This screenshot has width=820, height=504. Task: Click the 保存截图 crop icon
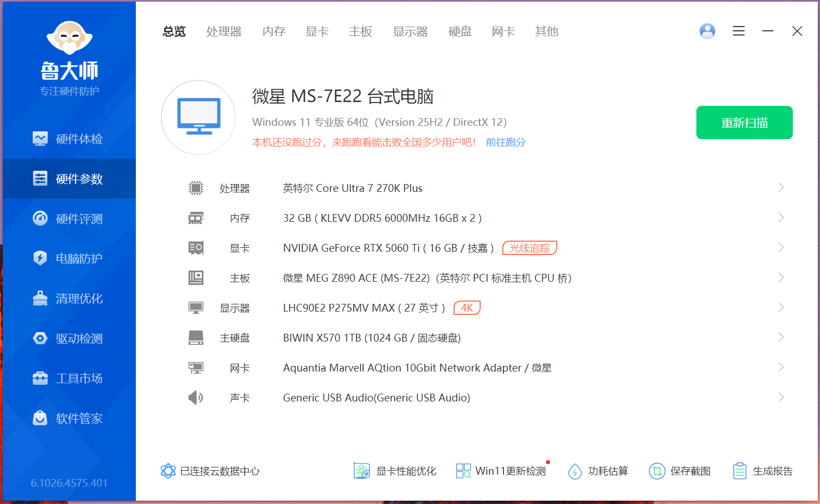click(x=657, y=471)
